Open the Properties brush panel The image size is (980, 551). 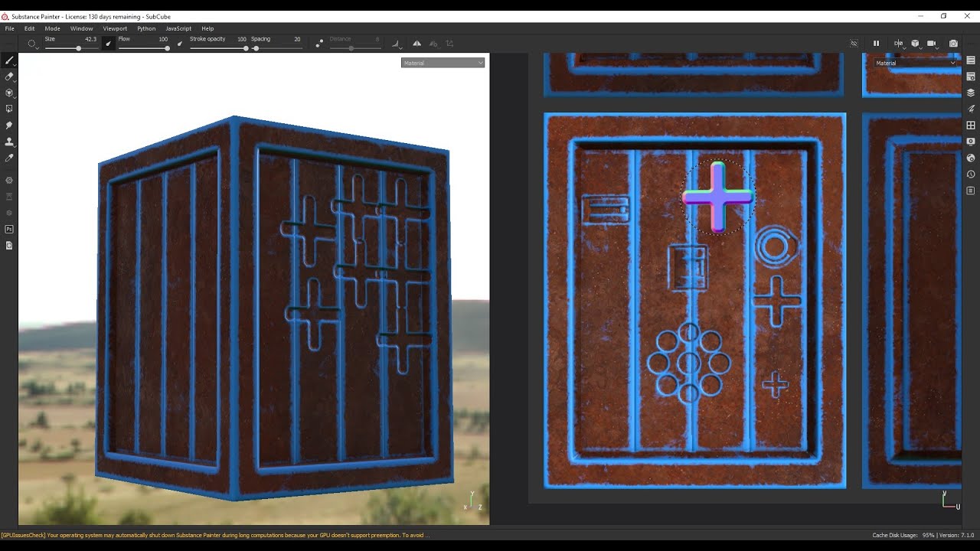coord(971,109)
